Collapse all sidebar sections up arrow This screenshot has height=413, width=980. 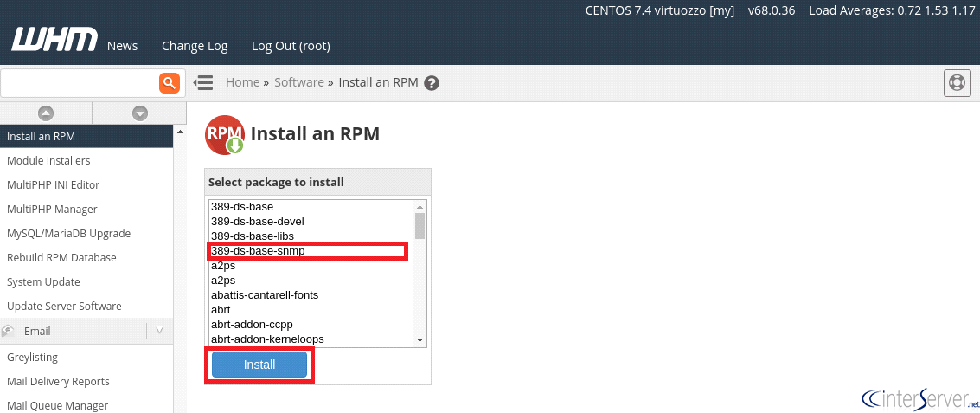click(46, 113)
